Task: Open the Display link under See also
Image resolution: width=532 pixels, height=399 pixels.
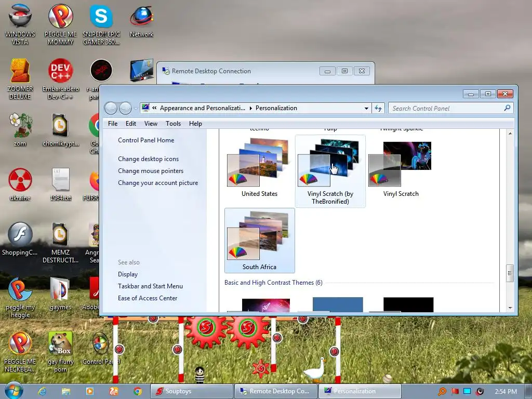Action: [x=128, y=274]
